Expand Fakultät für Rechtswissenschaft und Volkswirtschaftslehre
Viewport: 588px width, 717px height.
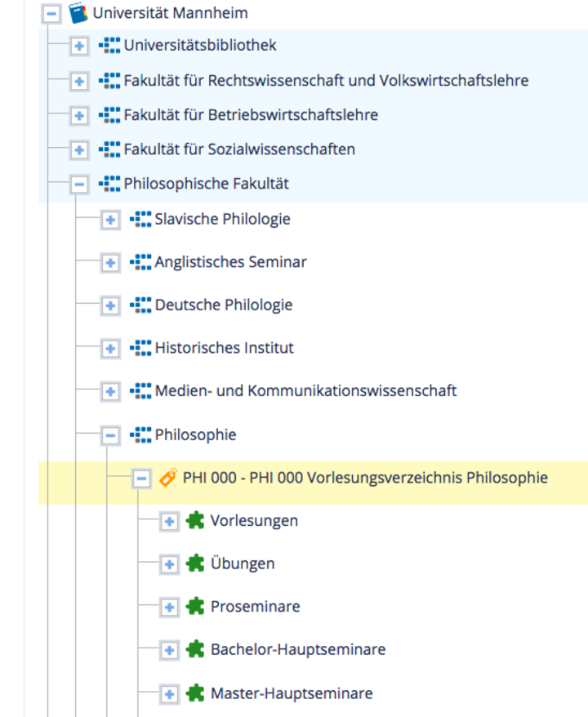point(79,82)
